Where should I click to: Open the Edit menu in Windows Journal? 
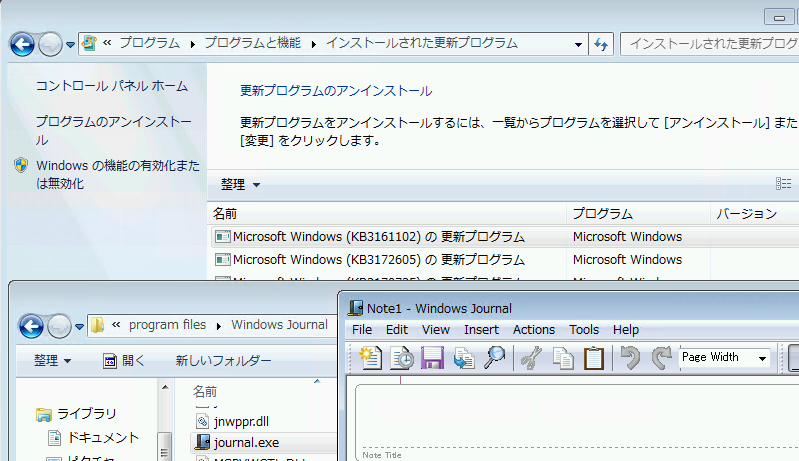click(396, 330)
